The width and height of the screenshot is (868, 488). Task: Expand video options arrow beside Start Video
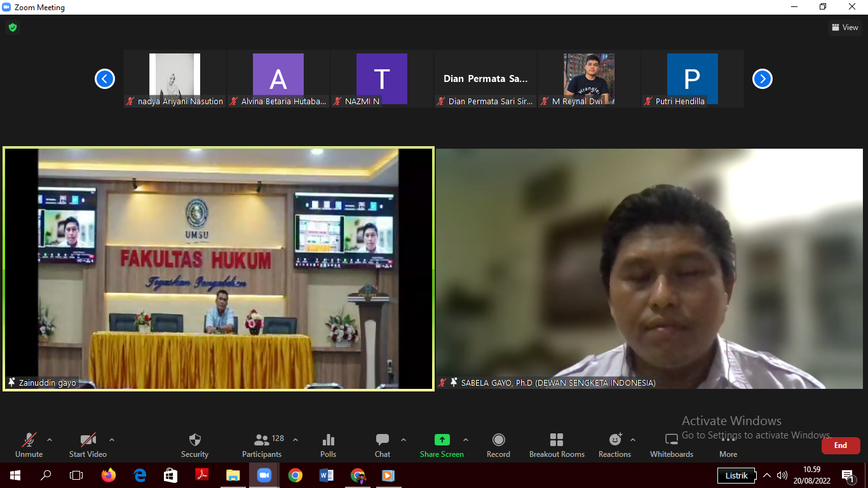pyautogui.click(x=112, y=440)
